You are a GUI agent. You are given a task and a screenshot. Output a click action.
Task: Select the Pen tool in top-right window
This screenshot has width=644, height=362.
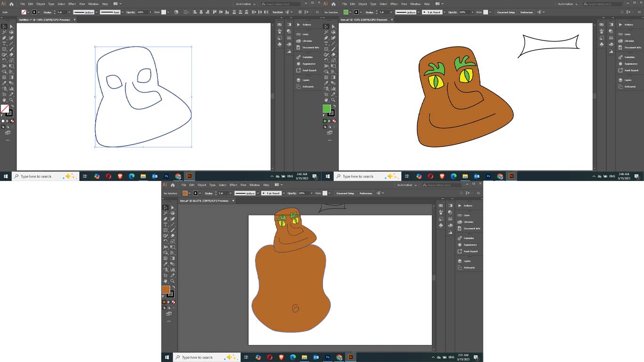point(326,38)
